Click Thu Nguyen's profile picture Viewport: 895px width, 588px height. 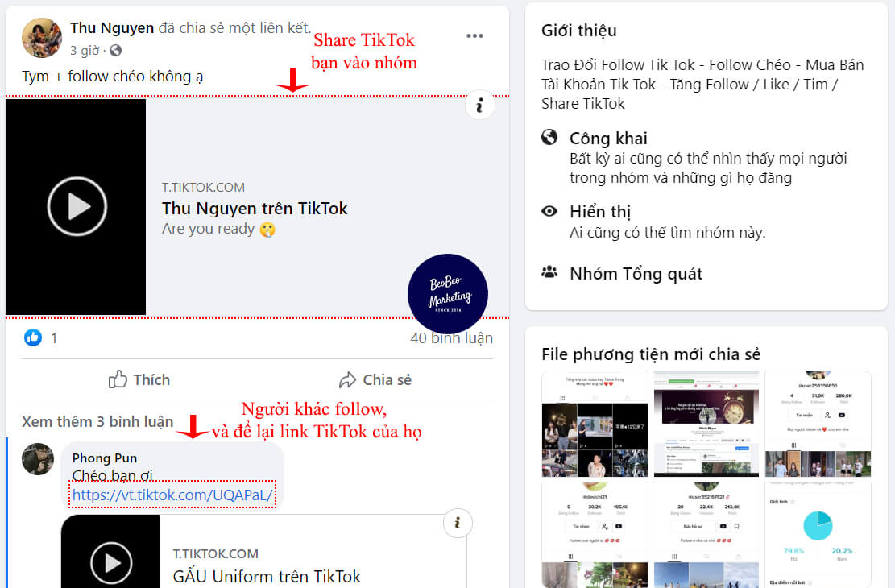(x=41, y=37)
